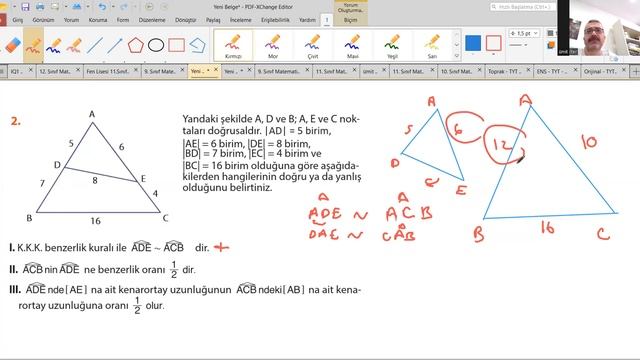Image resolution: width=640 pixels, height=360 pixels.
Task: Pick the red outline stroke color swatch
Action: coord(493,43)
